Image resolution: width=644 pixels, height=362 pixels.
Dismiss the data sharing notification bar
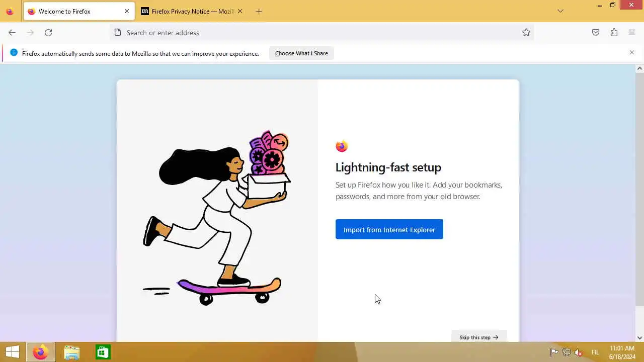[632, 52]
